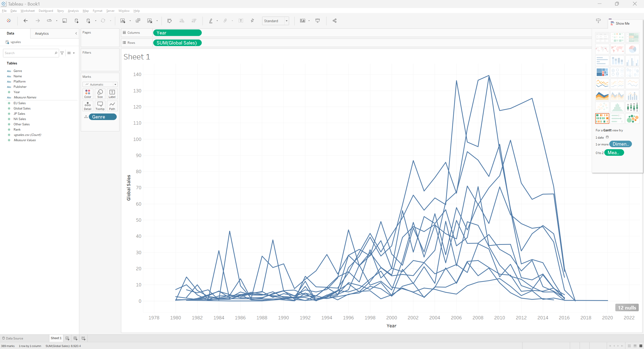Click the Sort Ascending toolbar icon

pyautogui.click(x=182, y=21)
